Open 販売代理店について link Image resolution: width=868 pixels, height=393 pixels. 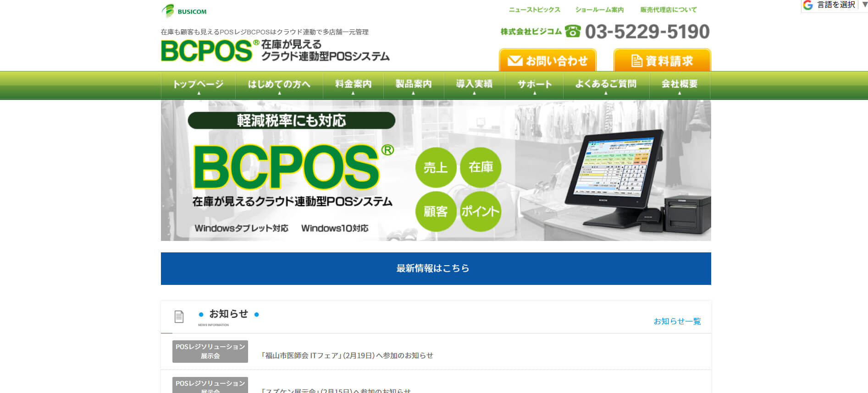(669, 10)
